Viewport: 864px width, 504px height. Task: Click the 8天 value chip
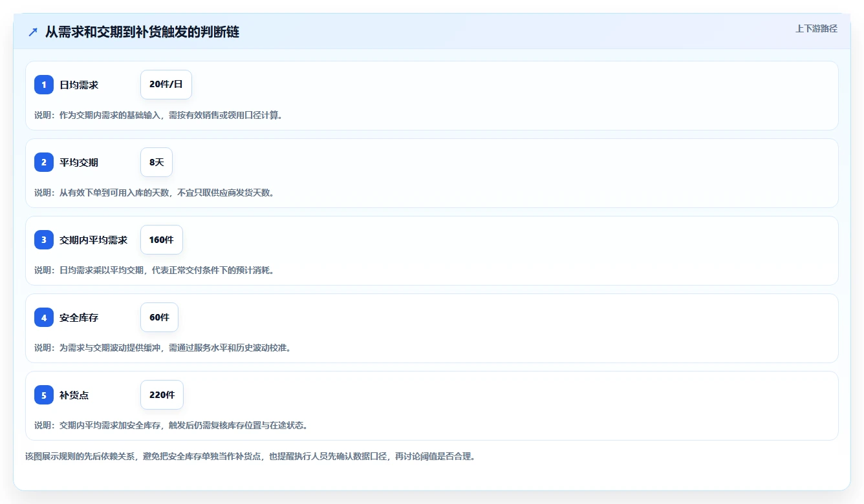[157, 162]
